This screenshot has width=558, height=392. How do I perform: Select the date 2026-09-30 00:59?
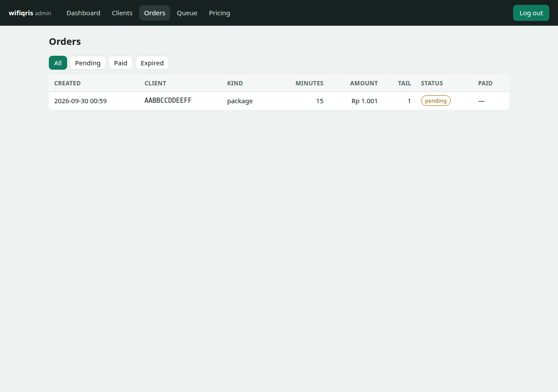pyautogui.click(x=80, y=101)
